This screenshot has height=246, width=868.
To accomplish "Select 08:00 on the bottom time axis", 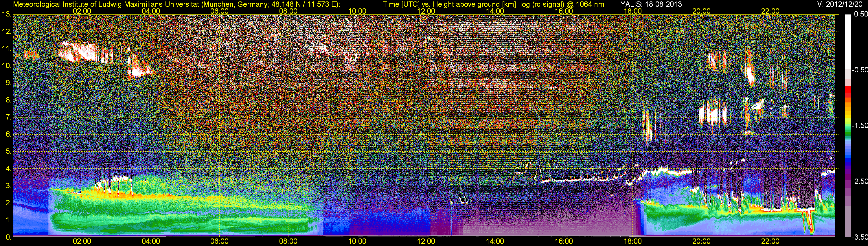I will click(288, 241).
